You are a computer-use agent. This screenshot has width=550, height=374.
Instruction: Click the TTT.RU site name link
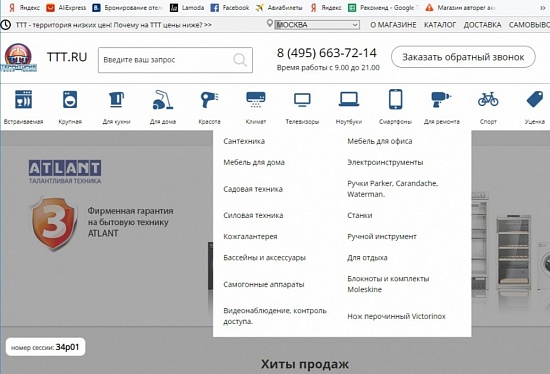[x=67, y=57]
